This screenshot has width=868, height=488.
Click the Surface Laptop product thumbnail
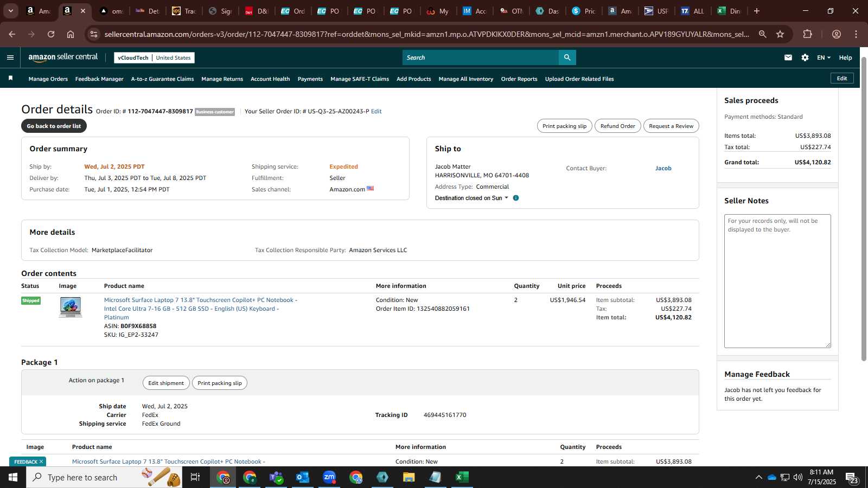click(71, 307)
